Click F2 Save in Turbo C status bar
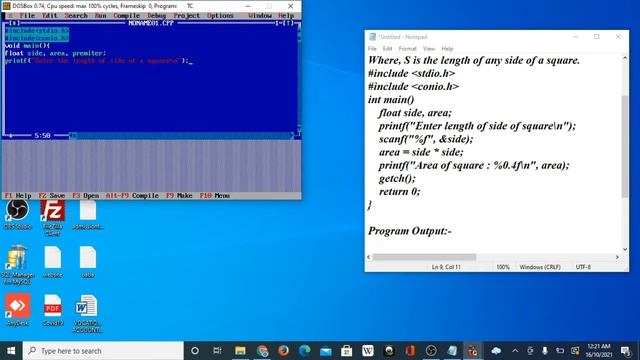Viewport: 640px width, 360px height. (51, 196)
